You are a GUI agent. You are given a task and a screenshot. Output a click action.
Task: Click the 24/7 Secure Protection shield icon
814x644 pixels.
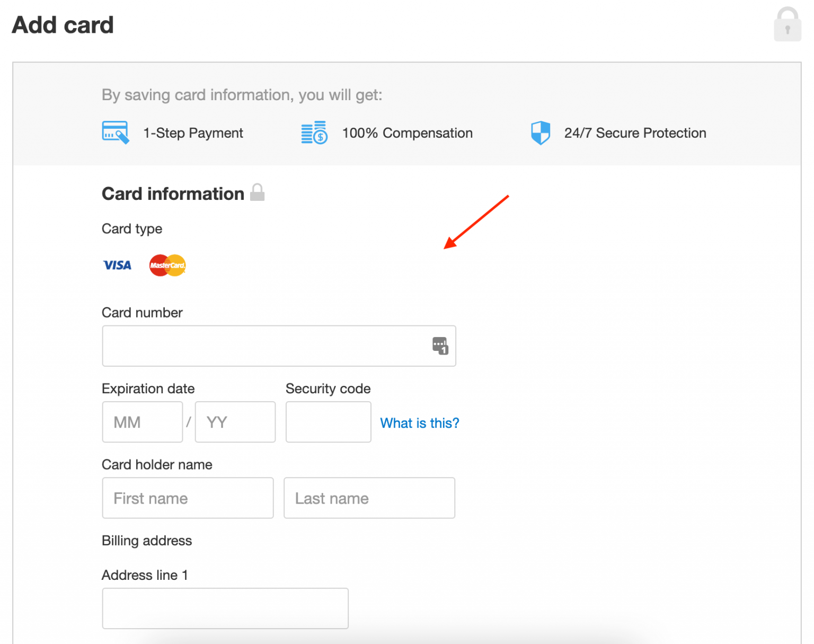(x=540, y=133)
